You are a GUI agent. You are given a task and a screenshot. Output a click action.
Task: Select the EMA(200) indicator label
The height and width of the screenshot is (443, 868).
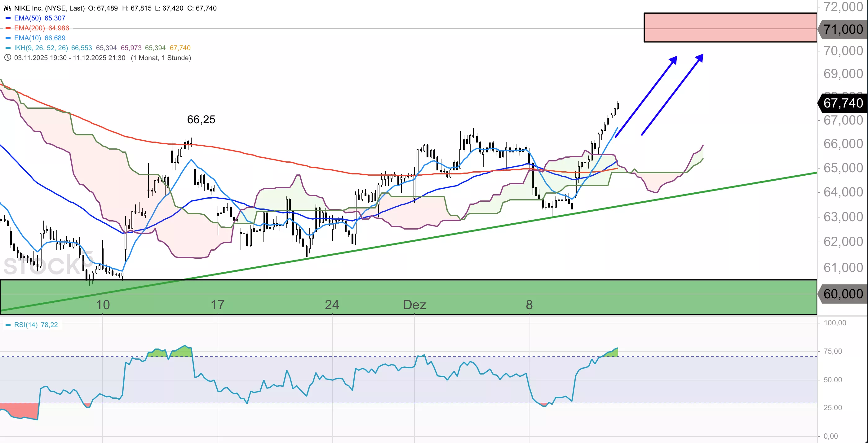coord(29,28)
